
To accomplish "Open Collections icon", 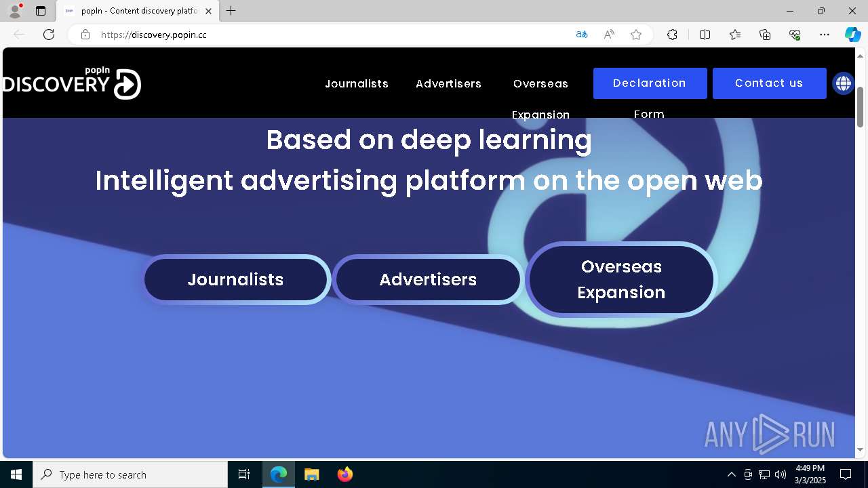I will coord(765,35).
